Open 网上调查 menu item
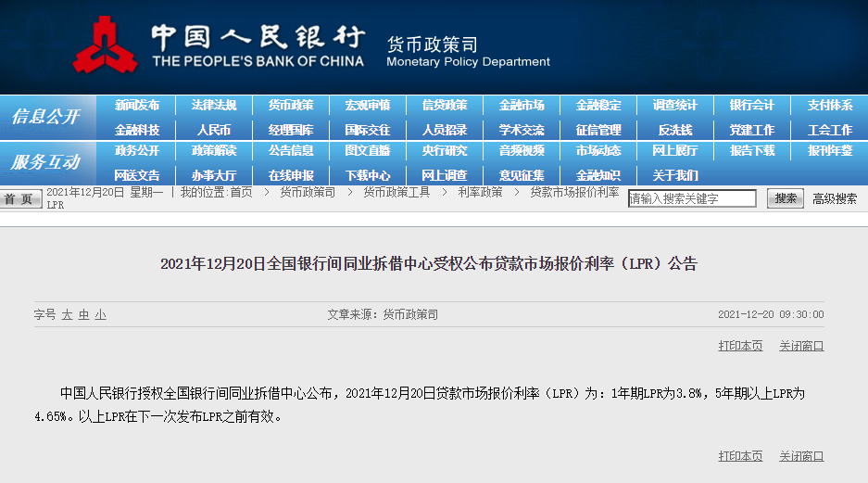 point(445,175)
